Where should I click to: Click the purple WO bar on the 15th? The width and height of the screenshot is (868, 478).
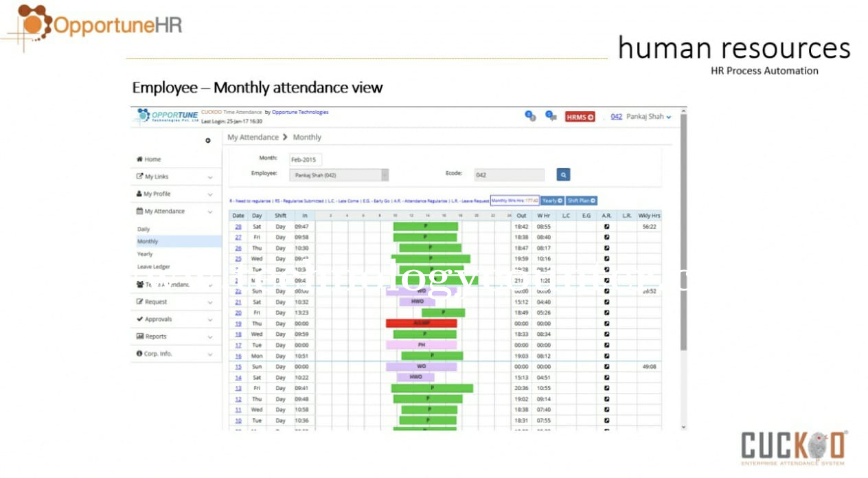coord(421,367)
